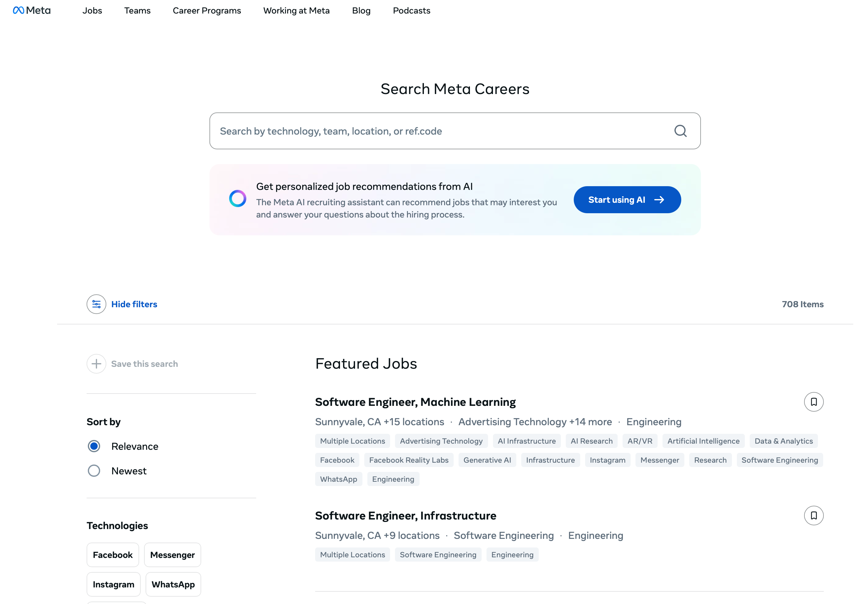Viewport: 868px width, 604px height.
Task: Click the Technologies filter heading
Action: (117, 526)
